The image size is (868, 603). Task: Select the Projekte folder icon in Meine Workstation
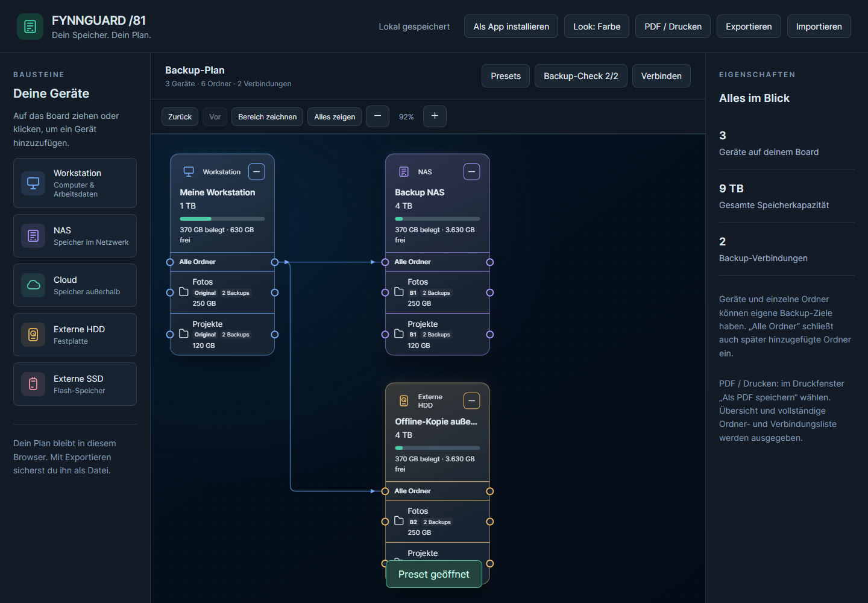point(184,333)
